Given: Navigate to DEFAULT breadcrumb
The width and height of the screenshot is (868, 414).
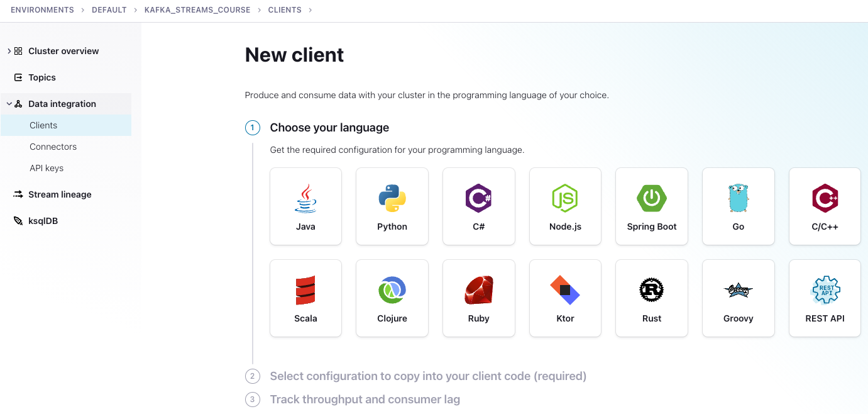Looking at the screenshot, I should pyautogui.click(x=109, y=10).
